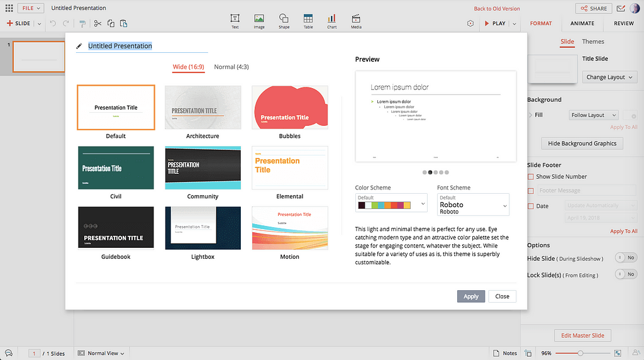Open the Shape tool
This screenshot has width=644, height=360.
coord(284,21)
